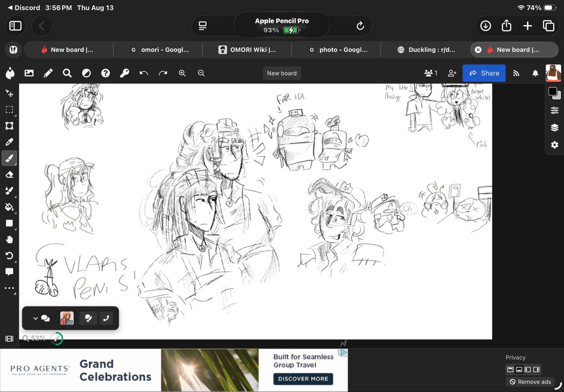Open the black and white color swatch

(x=555, y=93)
